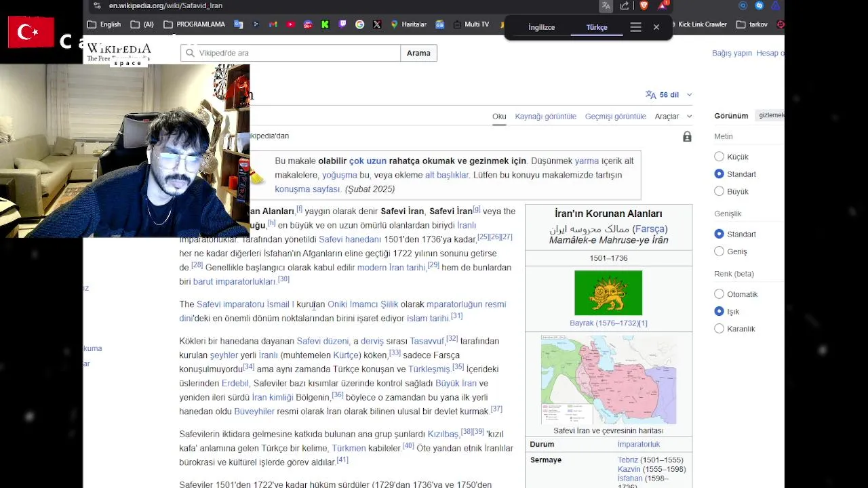Open Geçmişi görüntüle tab
The width and height of the screenshot is (868, 488).
pos(616,117)
